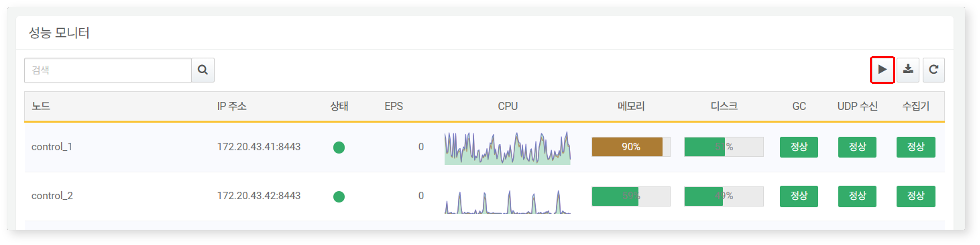Click control_1 수집기 정상 badge
This screenshot has width=980, height=245.
pyautogui.click(x=916, y=147)
